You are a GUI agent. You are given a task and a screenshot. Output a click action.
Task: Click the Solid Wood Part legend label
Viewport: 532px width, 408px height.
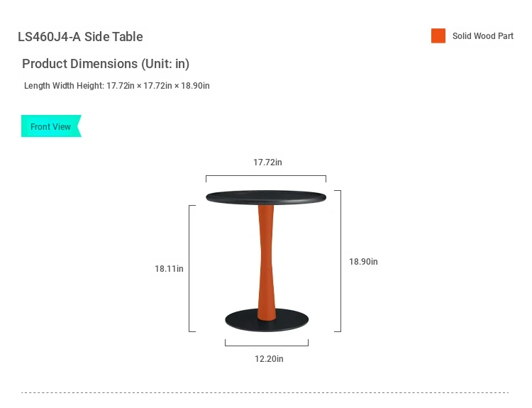pyautogui.click(x=483, y=36)
